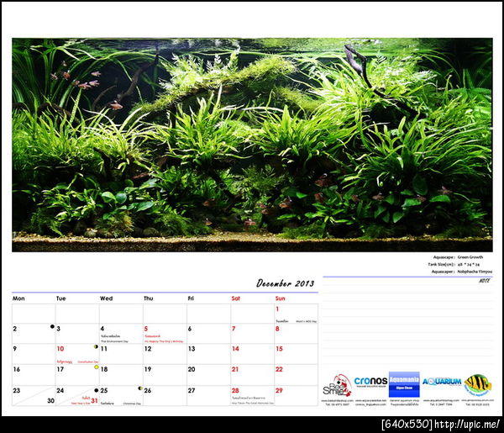504x433 pixels.
Task: Select Monday date 16
Action: 17,369
